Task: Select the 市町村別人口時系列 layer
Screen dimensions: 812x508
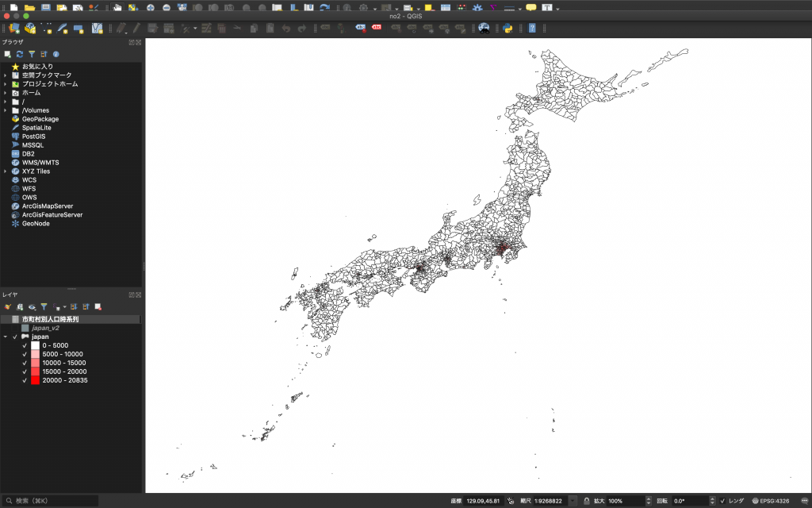Action: [50, 319]
